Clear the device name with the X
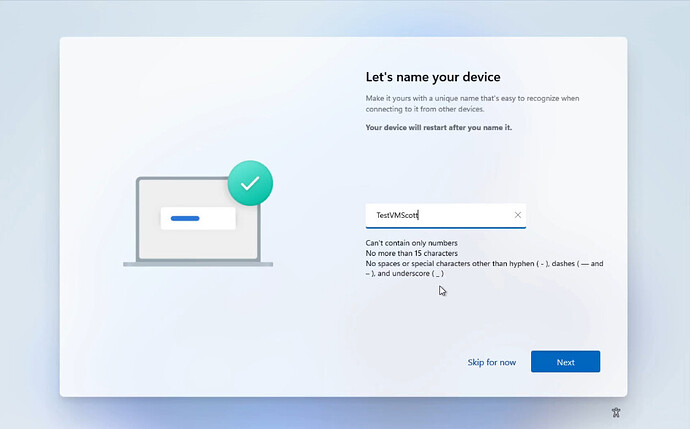690x429 pixels. point(518,215)
